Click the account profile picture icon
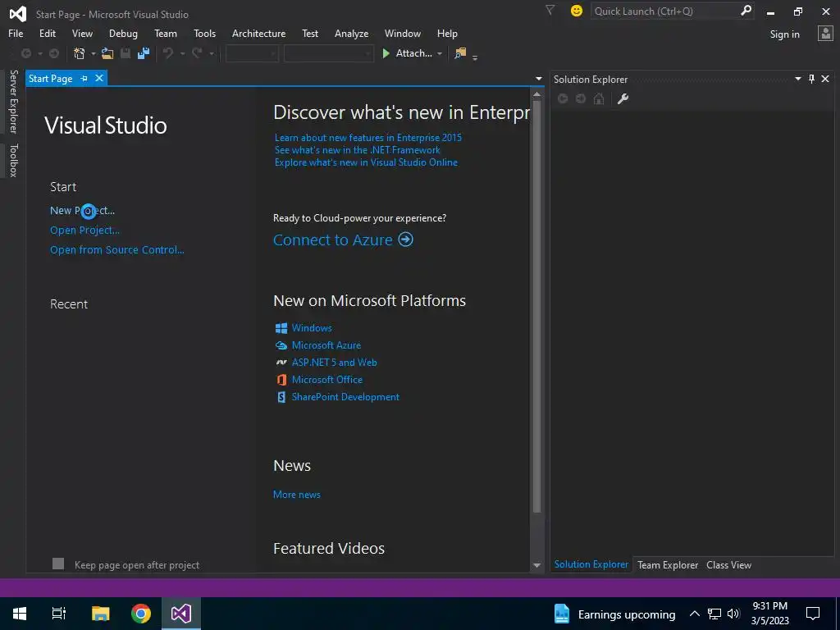The width and height of the screenshot is (840, 630). (x=825, y=34)
